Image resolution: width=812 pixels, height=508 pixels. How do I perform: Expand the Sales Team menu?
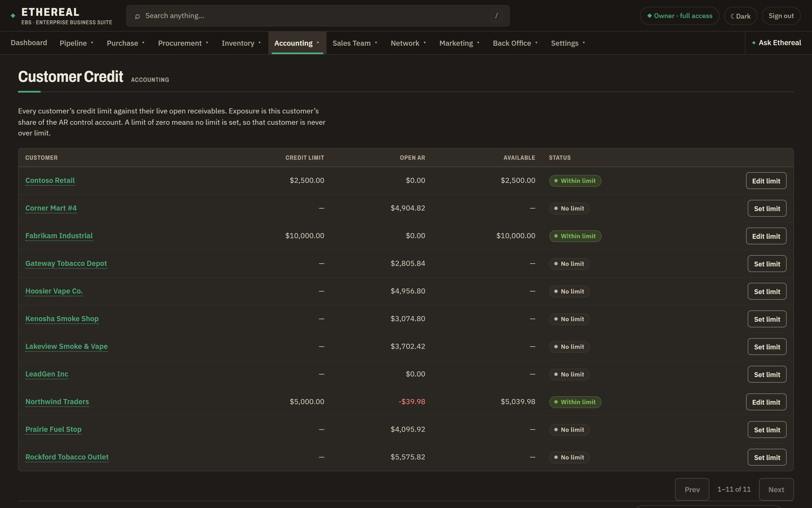point(355,43)
